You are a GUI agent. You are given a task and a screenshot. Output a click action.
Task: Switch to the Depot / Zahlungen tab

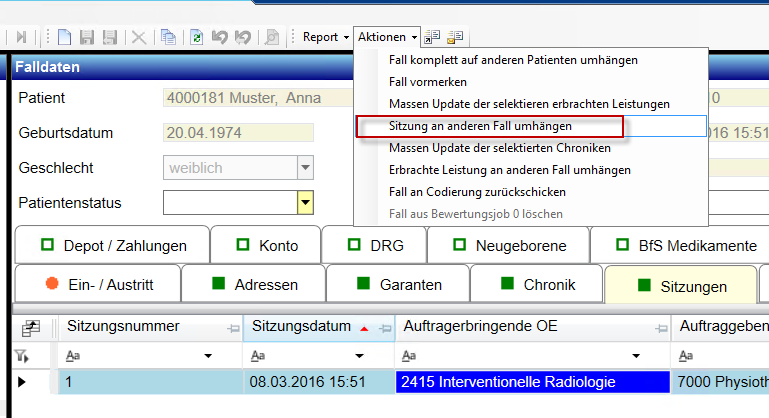[x=112, y=245]
